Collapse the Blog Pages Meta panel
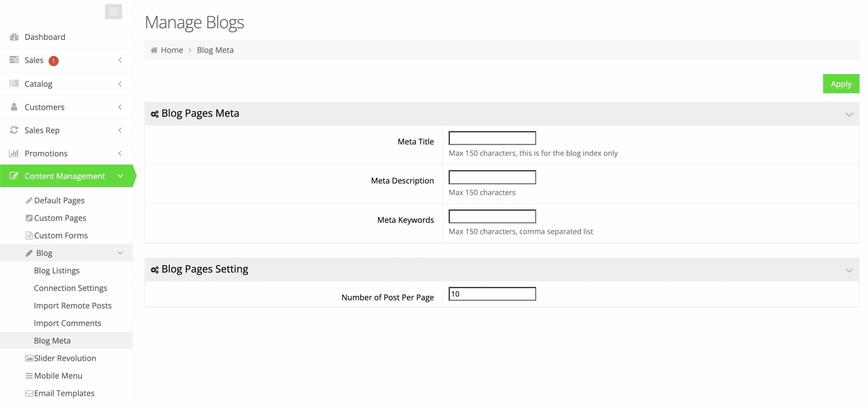The width and height of the screenshot is (868, 406). tap(849, 114)
